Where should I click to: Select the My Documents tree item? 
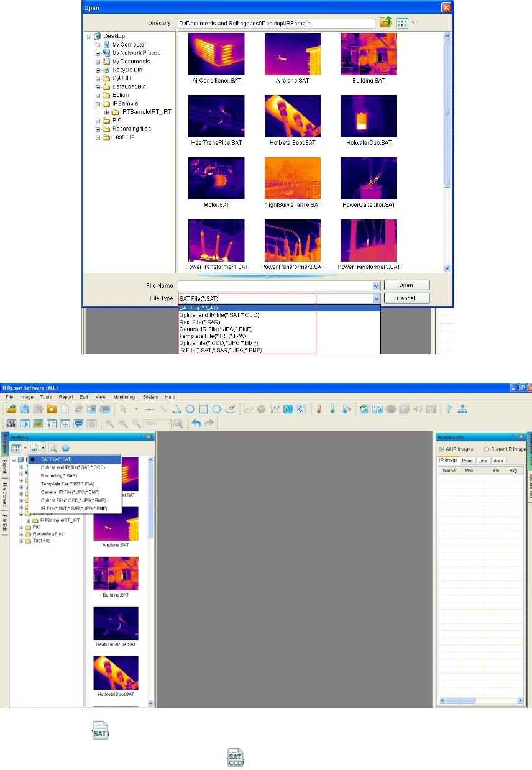(131, 62)
